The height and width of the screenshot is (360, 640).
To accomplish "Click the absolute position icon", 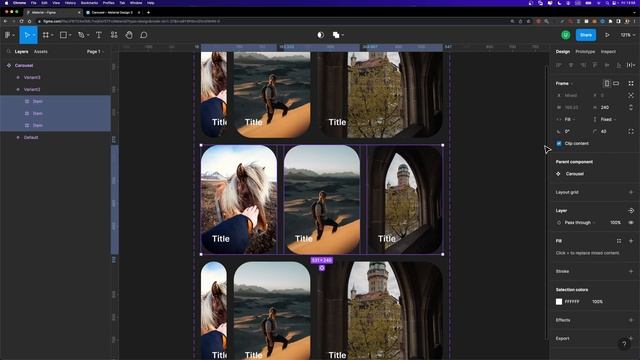I will tap(631, 95).
